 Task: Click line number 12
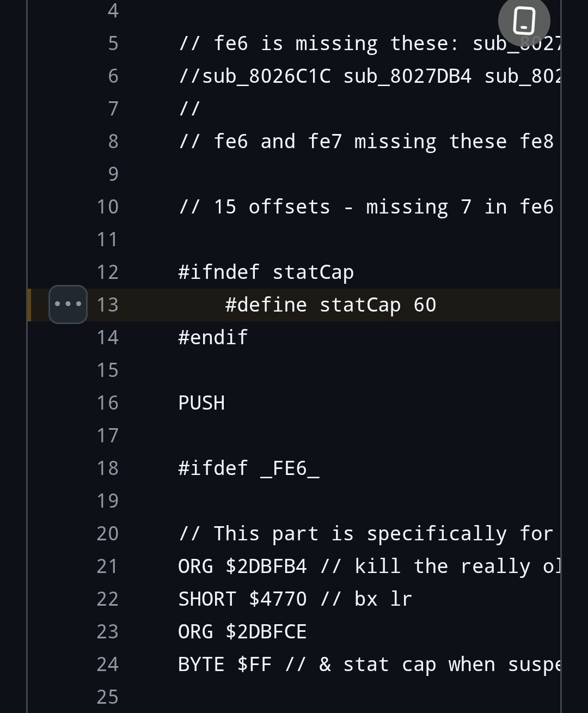click(108, 272)
